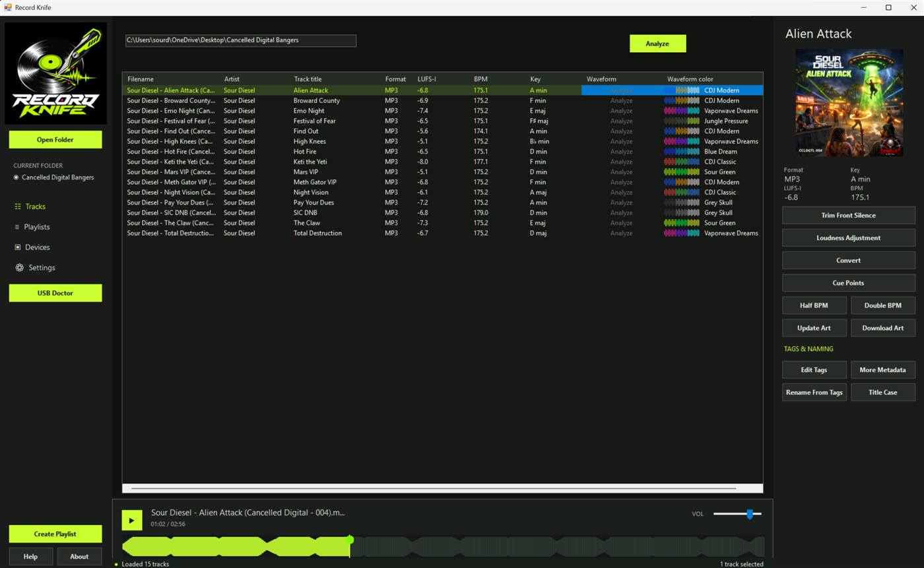Image resolution: width=924 pixels, height=568 pixels.
Task: Click the Double BPM button
Action: pyautogui.click(x=883, y=305)
